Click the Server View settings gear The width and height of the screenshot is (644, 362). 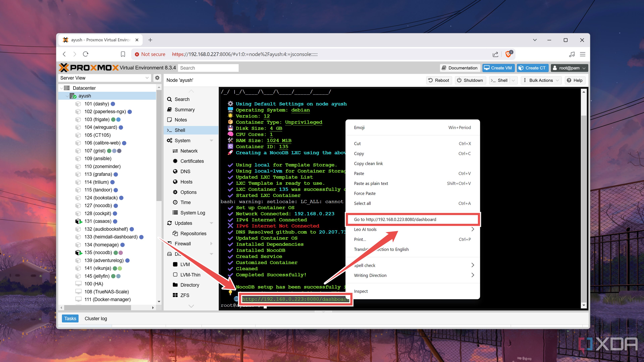click(x=157, y=78)
